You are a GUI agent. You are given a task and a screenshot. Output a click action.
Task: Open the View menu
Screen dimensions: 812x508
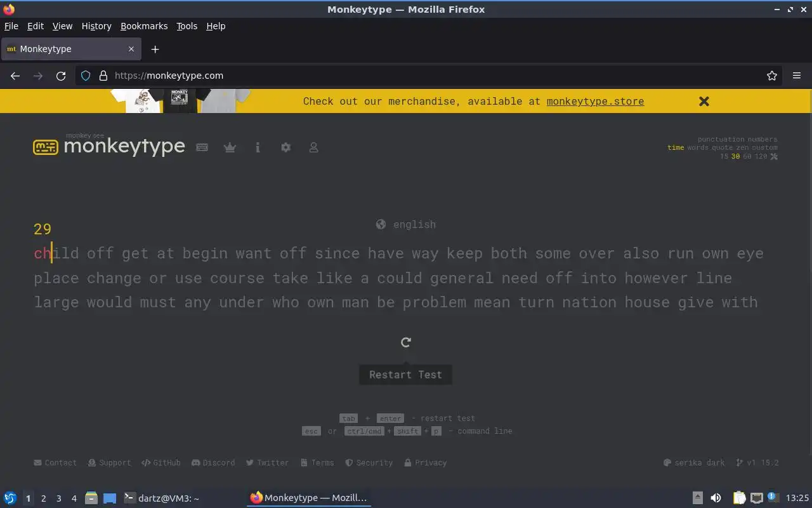[62, 26]
